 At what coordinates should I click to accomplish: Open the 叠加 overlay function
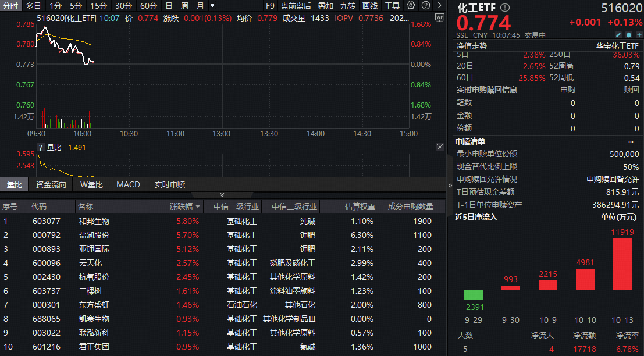tap(325, 6)
